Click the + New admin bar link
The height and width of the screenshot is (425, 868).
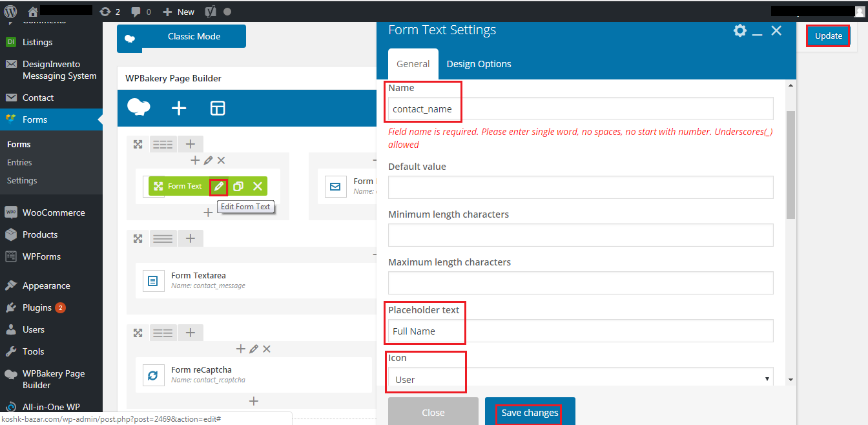(178, 12)
